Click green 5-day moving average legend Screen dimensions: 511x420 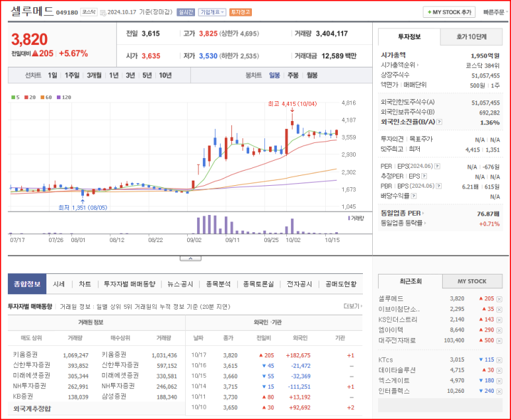[15, 97]
